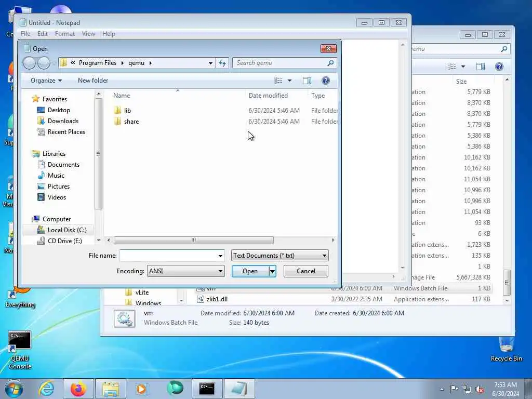Click the horizontal scrollbar thumb in file list
Viewport: 532px width, 399px height.
coord(193,240)
